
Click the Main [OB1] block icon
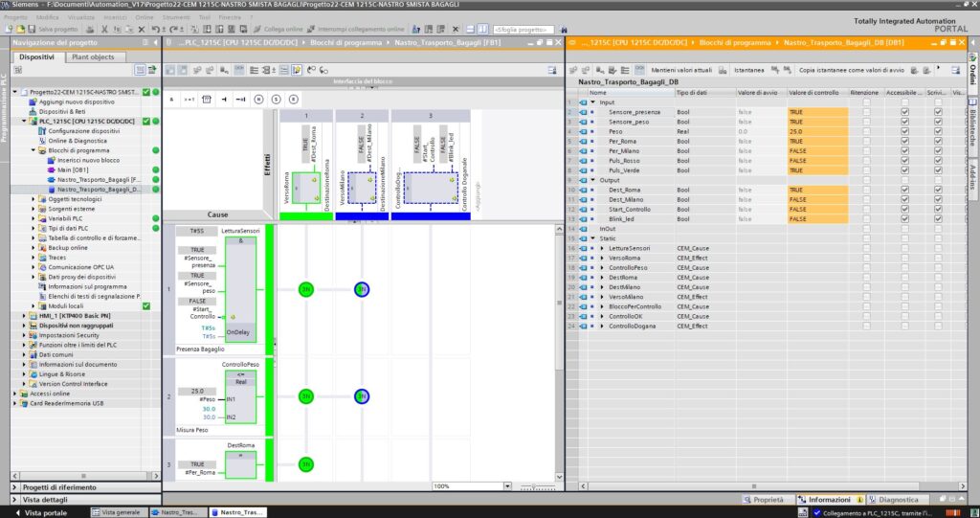pyautogui.click(x=51, y=169)
